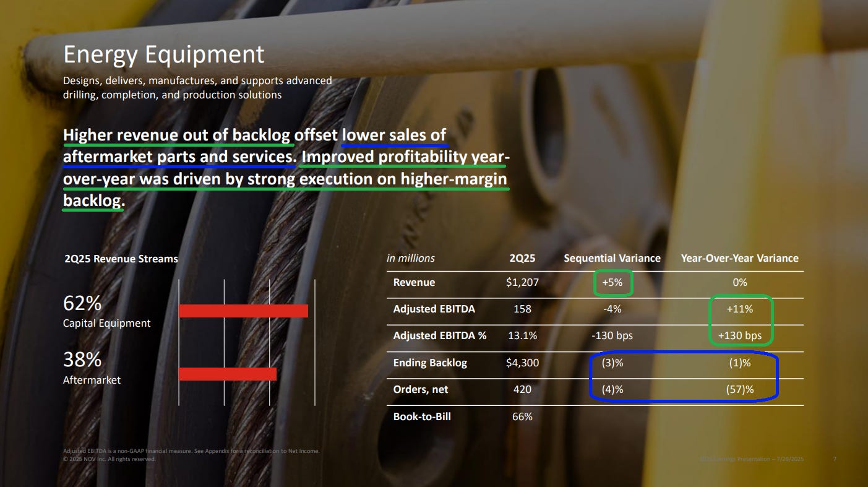Click the red Capital Equipment bar
This screenshot has width=868, height=487.
pos(243,311)
